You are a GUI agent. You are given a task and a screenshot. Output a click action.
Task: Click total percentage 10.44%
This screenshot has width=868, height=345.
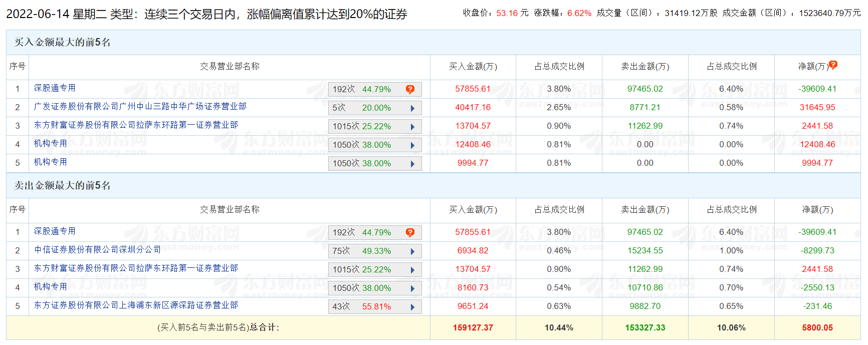(x=559, y=328)
